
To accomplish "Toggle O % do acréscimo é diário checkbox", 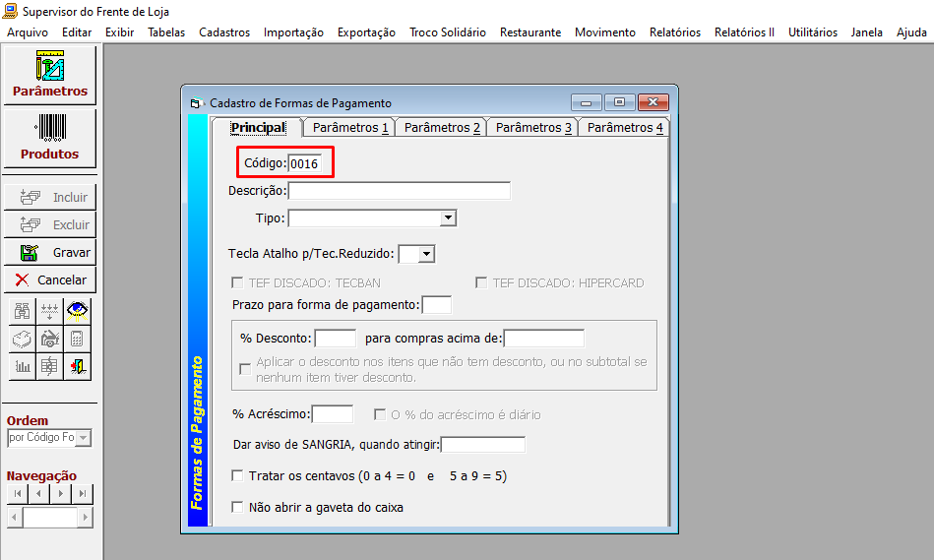I will pos(380,414).
